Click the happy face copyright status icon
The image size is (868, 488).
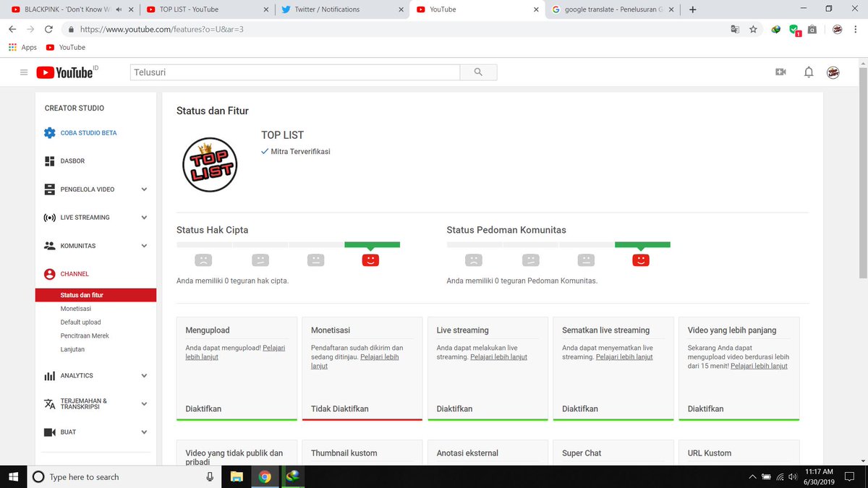click(370, 260)
